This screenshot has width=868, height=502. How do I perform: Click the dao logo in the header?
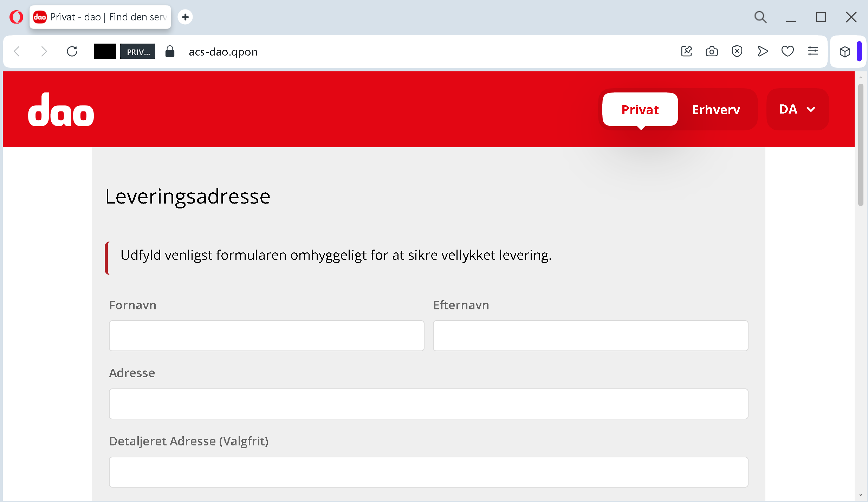(x=61, y=110)
